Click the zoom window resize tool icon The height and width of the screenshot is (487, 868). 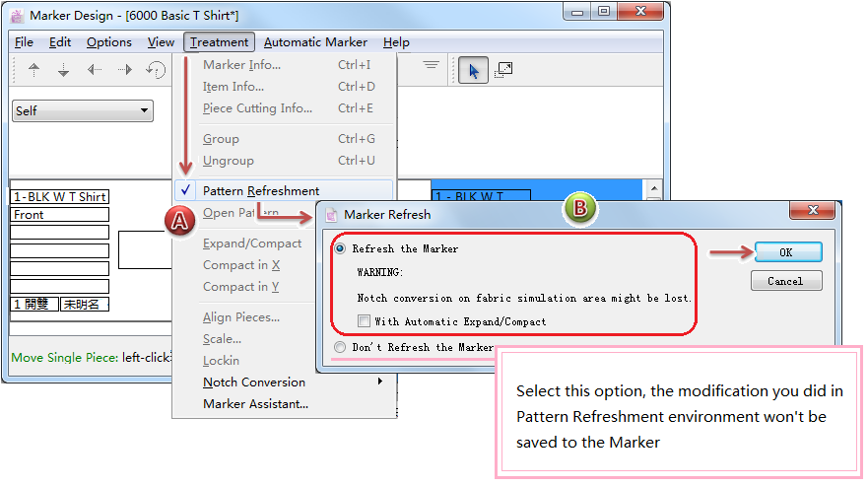click(x=503, y=70)
